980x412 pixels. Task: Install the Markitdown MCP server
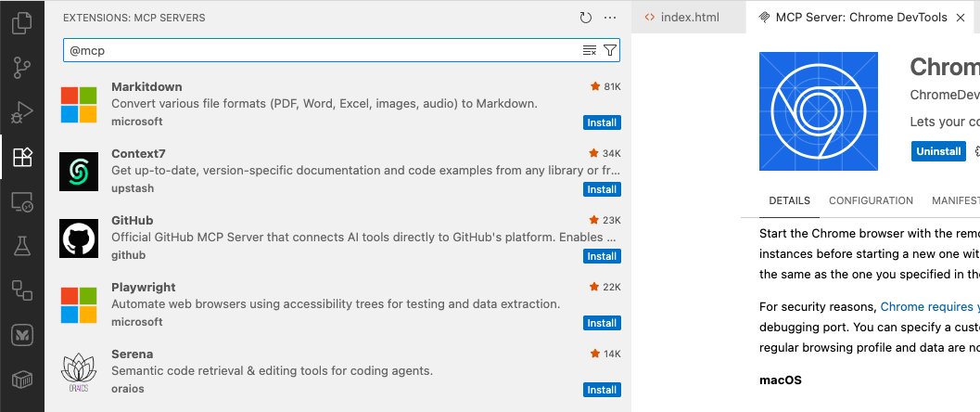602,122
